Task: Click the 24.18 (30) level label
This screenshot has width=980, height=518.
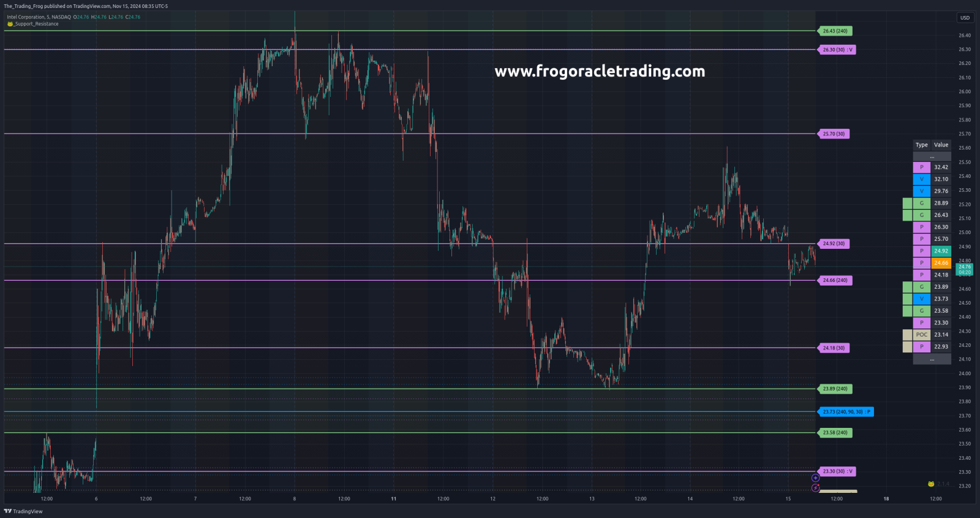Action: click(834, 348)
